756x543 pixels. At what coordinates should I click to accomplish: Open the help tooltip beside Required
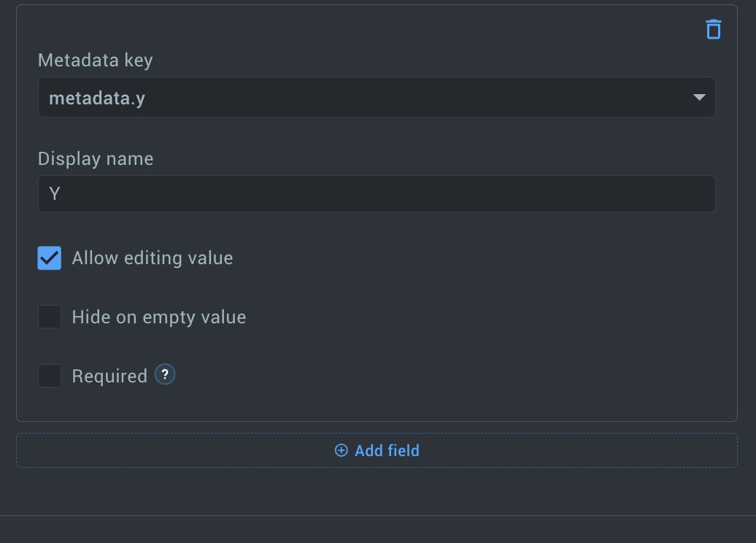coord(165,374)
